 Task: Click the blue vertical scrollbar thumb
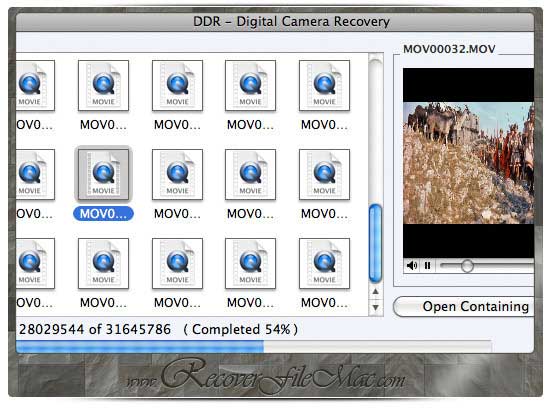point(375,243)
